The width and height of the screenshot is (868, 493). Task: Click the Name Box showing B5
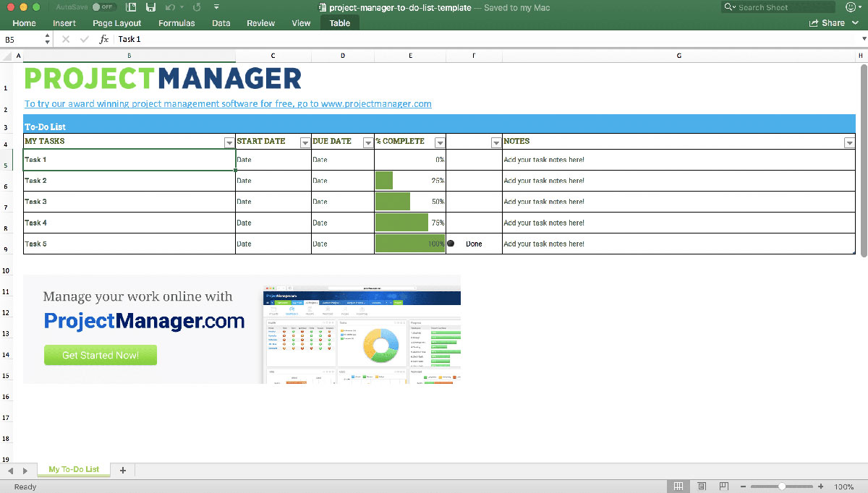21,39
